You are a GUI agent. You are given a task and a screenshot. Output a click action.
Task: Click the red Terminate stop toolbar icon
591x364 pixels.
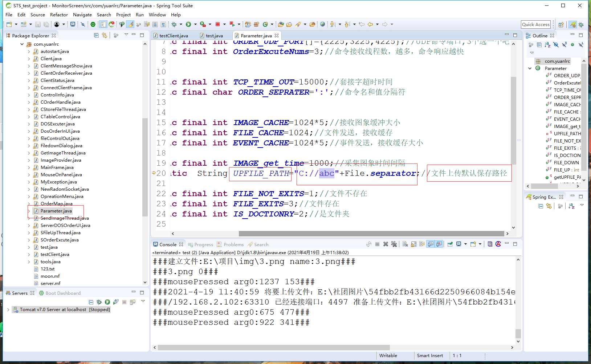[x=218, y=24]
